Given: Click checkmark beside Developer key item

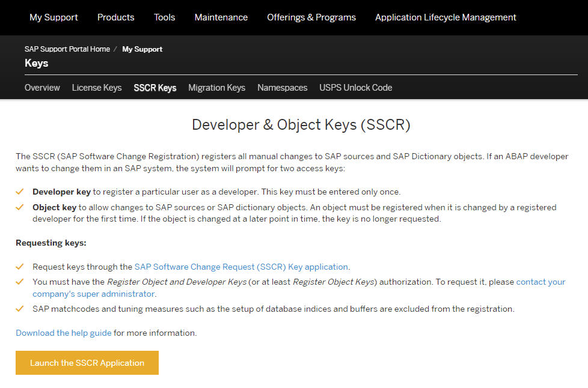Looking at the screenshot, I should coord(20,192).
